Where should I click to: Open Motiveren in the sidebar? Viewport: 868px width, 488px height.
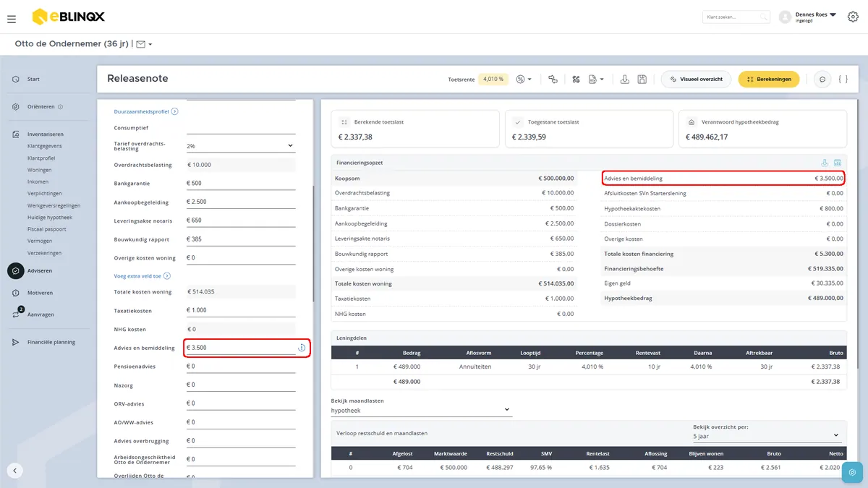pos(40,293)
